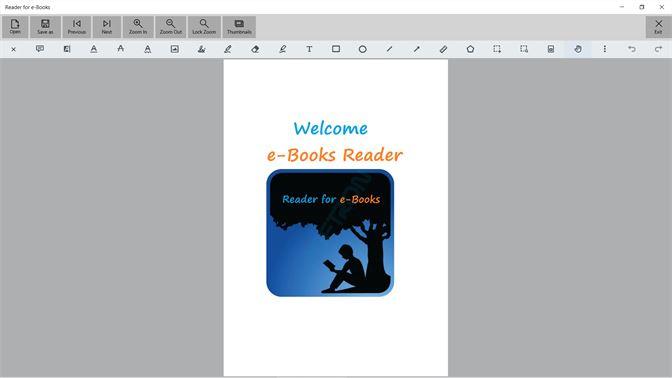
Task: Open the vertical three-dot more options menu
Action: point(605,49)
